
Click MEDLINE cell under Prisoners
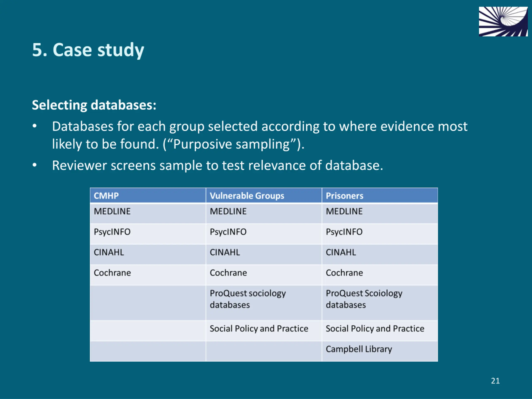click(x=344, y=211)
